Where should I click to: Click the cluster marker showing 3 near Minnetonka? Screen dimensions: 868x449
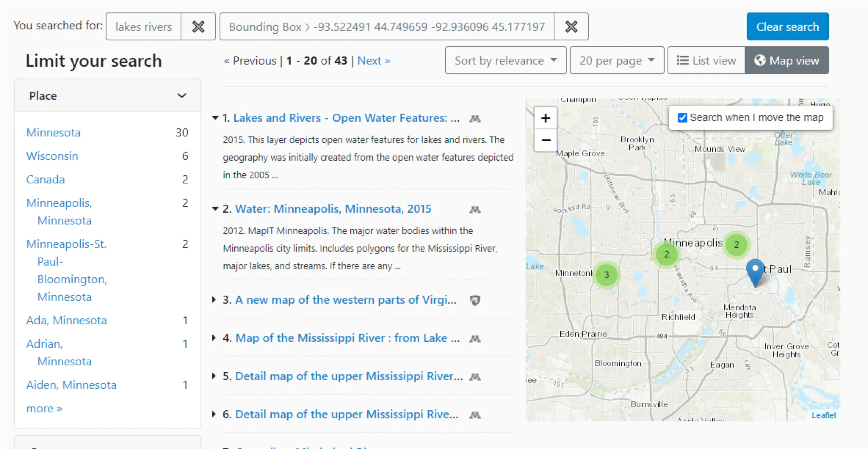606,274
